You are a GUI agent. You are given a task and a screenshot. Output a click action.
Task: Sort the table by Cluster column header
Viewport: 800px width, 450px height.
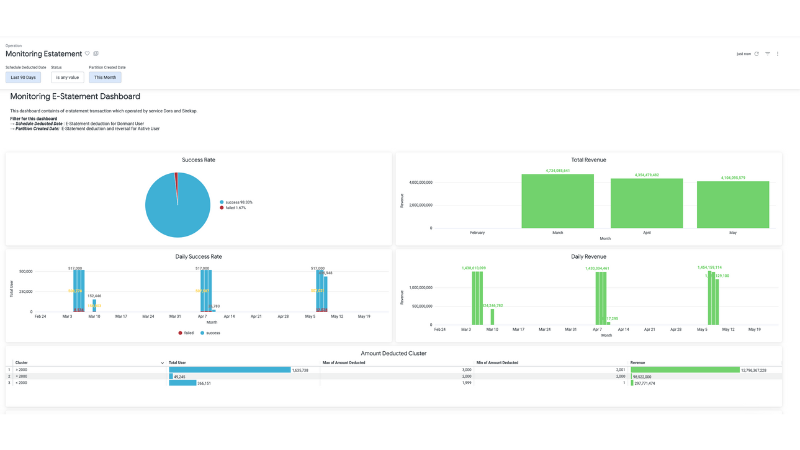(21, 363)
